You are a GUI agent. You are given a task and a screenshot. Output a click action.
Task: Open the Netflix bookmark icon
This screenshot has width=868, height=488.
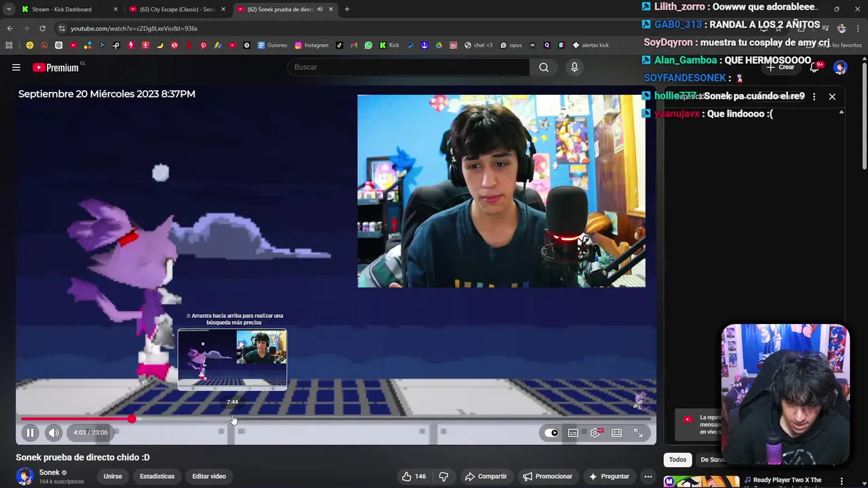(189, 45)
